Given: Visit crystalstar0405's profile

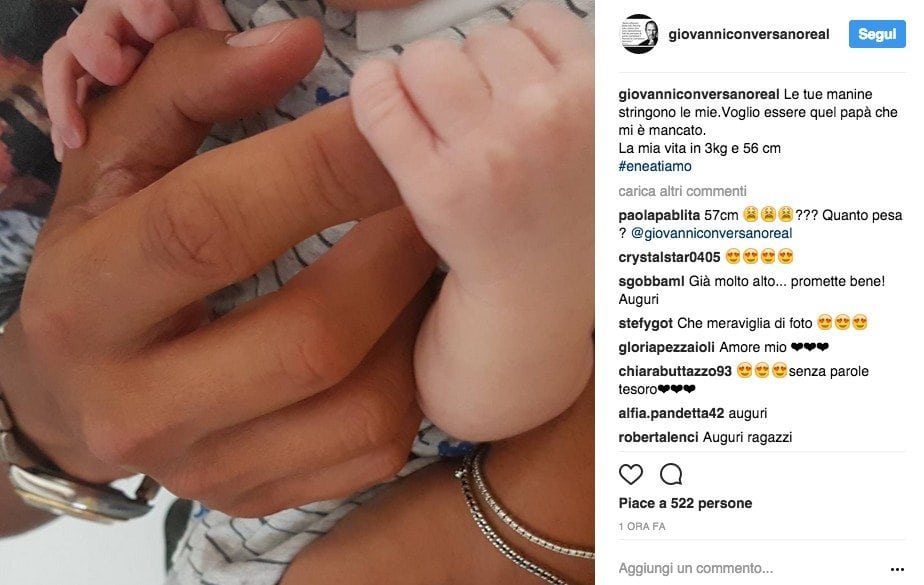Looking at the screenshot, I should click(x=669, y=257).
